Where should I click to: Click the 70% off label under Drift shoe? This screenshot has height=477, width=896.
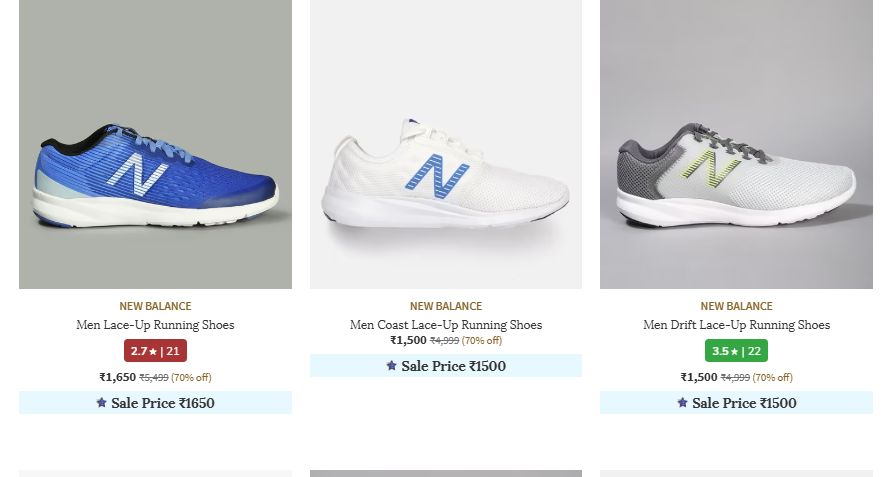tap(772, 378)
